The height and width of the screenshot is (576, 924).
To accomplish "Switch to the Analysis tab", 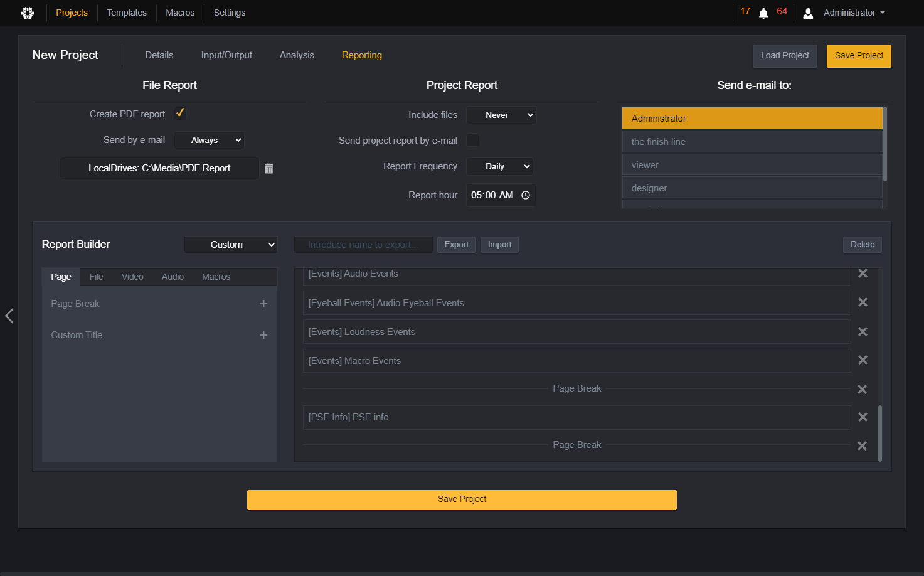I will coord(297,55).
